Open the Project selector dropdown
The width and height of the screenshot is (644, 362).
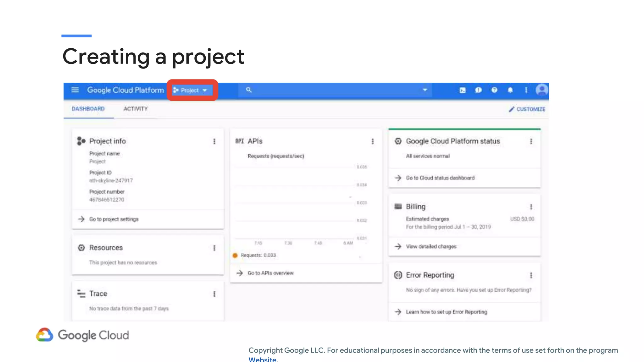(192, 90)
